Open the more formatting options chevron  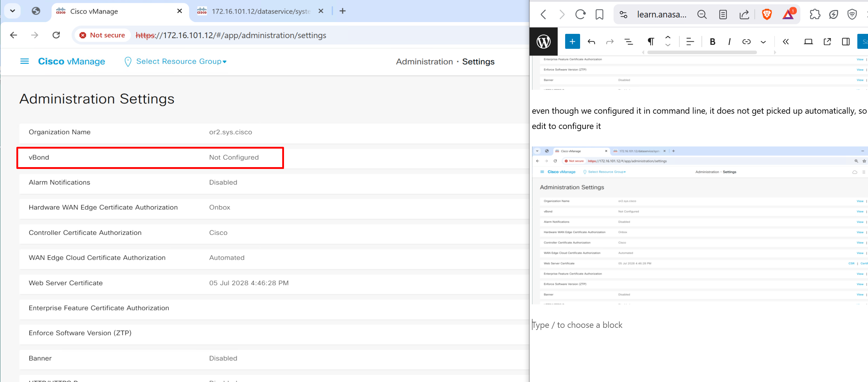(763, 42)
